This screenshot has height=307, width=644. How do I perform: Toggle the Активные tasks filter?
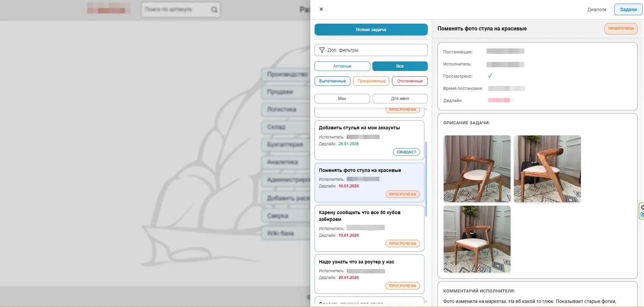342,66
